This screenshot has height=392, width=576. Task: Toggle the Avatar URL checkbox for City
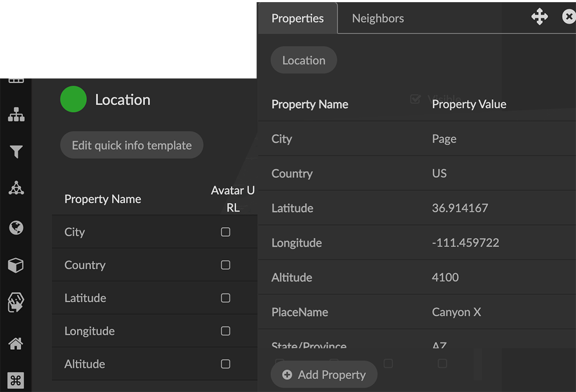pos(225,232)
